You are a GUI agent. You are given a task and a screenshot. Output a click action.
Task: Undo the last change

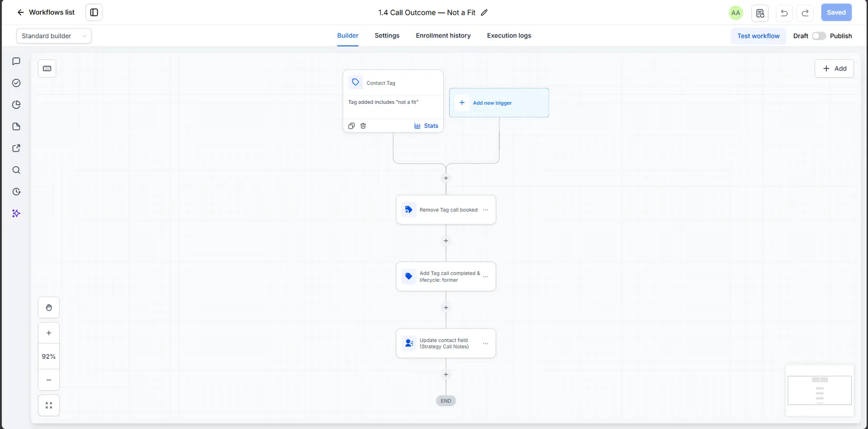[784, 12]
